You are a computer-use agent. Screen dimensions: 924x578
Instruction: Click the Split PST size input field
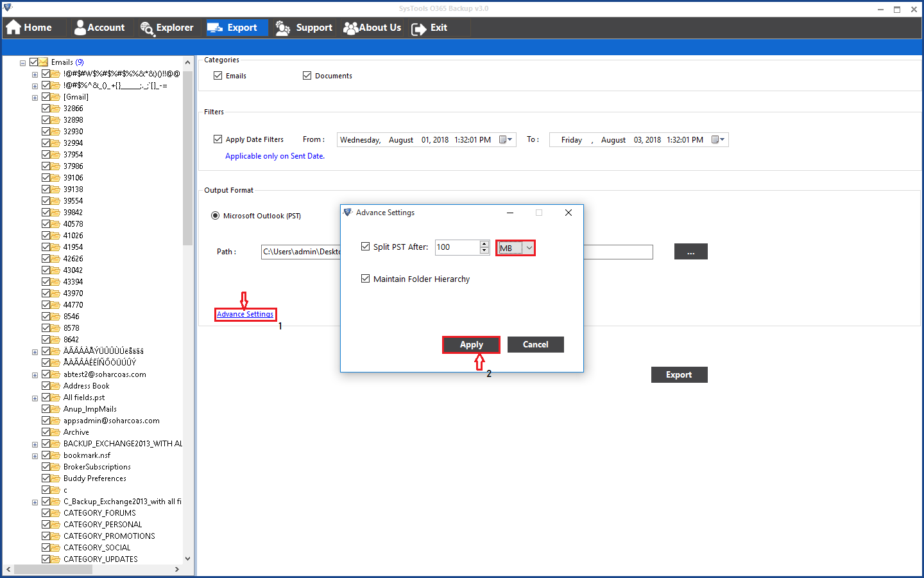(458, 247)
